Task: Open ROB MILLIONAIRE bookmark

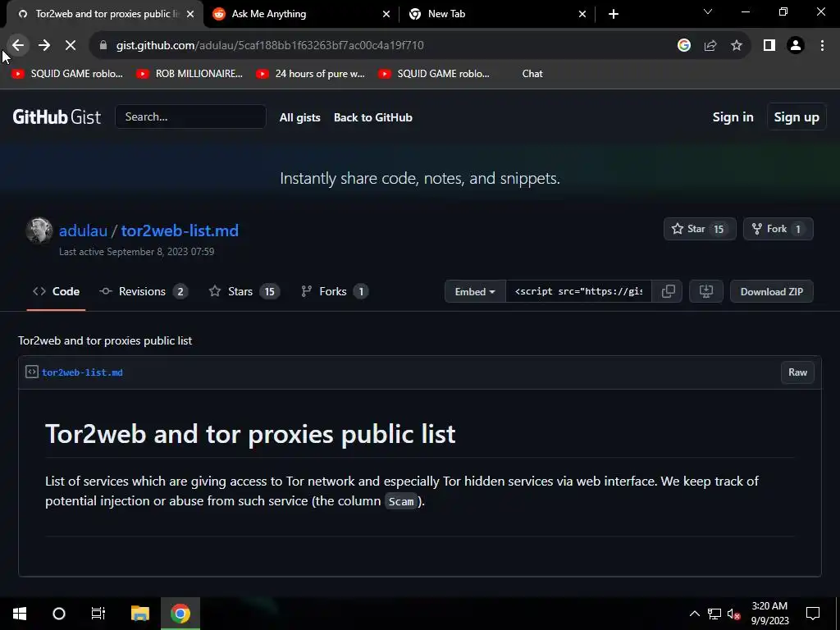Action: 189,74
